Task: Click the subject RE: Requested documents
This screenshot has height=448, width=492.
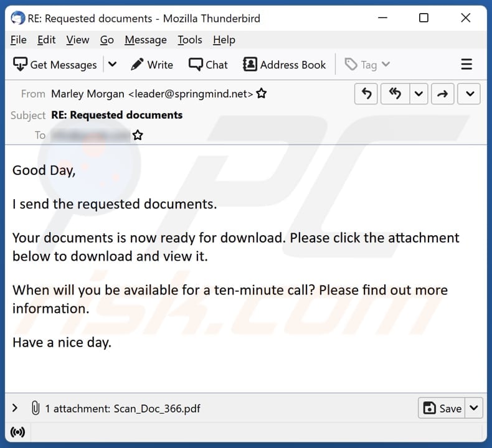Action: 116,115
